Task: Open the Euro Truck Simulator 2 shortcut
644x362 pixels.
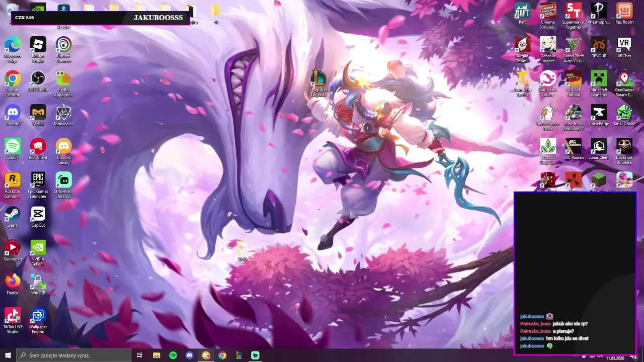Action: click(x=574, y=118)
